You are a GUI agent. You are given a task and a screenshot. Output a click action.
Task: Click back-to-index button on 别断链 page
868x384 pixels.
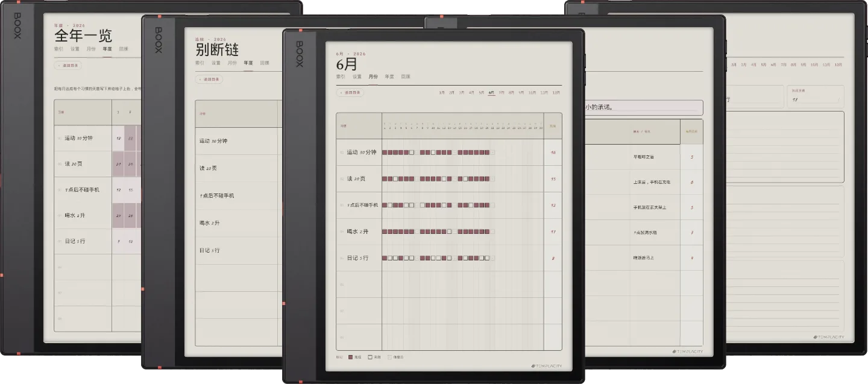tap(209, 79)
